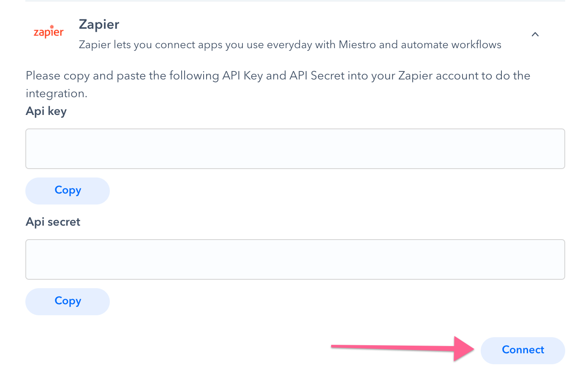
Task: Connect the Zapier integration
Action: pos(523,350)
